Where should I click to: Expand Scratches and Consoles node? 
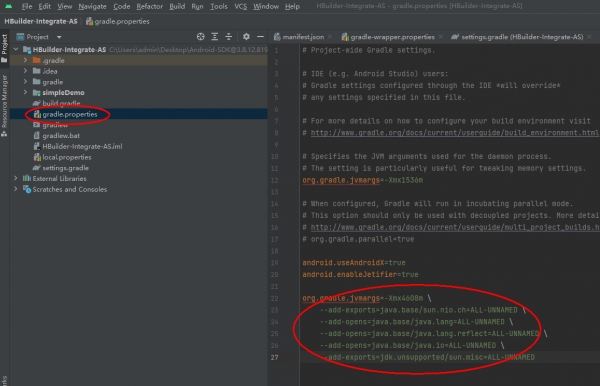16,189
